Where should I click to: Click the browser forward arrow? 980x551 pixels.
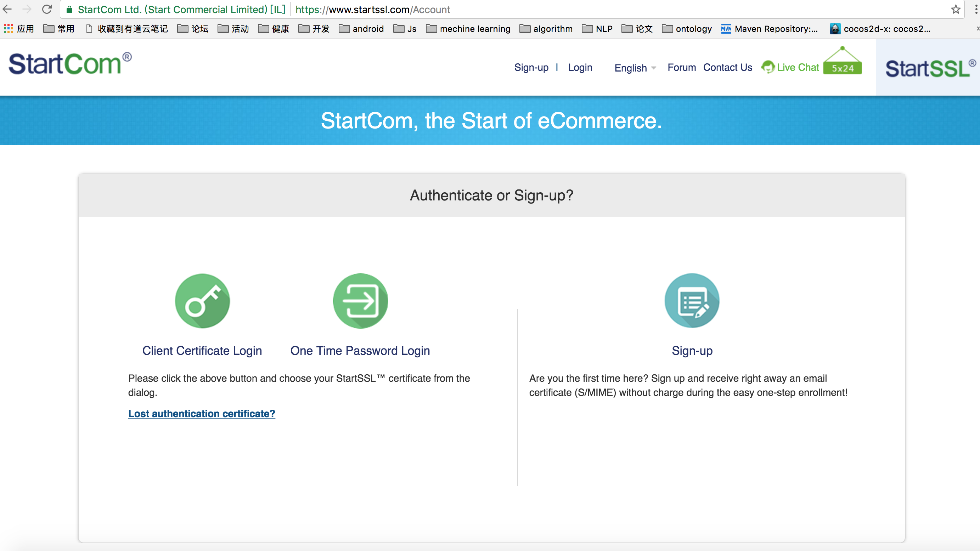click(x=27, y=9)
